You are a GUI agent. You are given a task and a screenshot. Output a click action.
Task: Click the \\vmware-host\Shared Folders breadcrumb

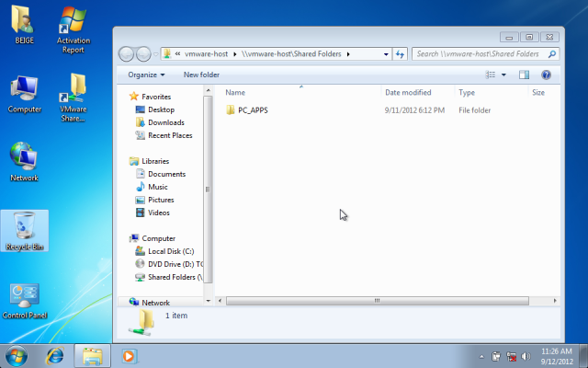tap(291, 54)
